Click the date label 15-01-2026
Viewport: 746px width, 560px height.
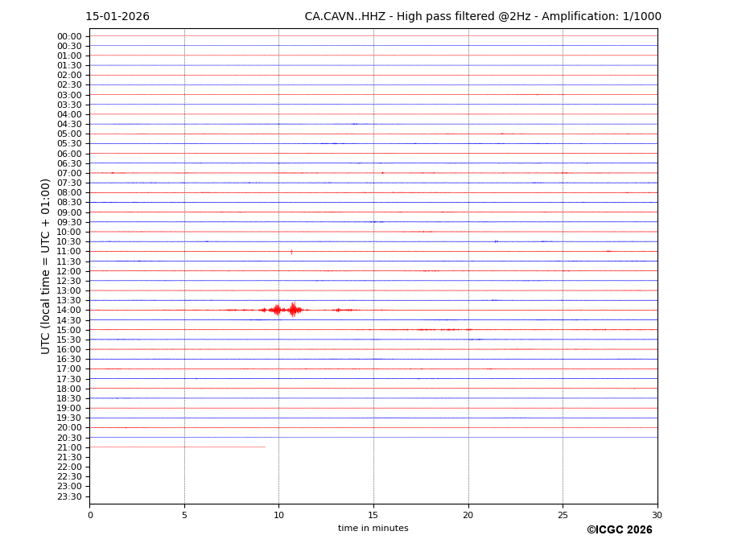(x=117, y=17)
